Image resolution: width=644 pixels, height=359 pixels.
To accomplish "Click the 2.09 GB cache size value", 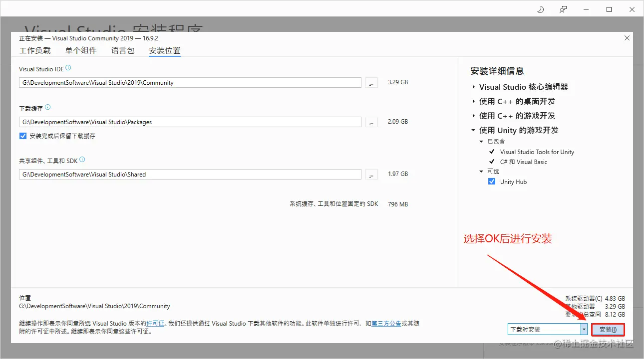I will pos(398,121).
